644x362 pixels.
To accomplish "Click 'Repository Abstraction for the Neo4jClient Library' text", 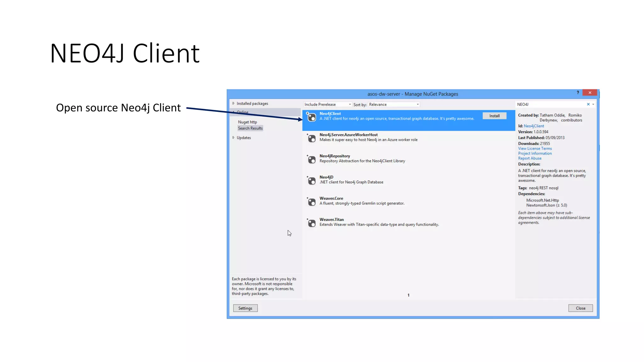I will pyautogui.click(x=362, y=161).
